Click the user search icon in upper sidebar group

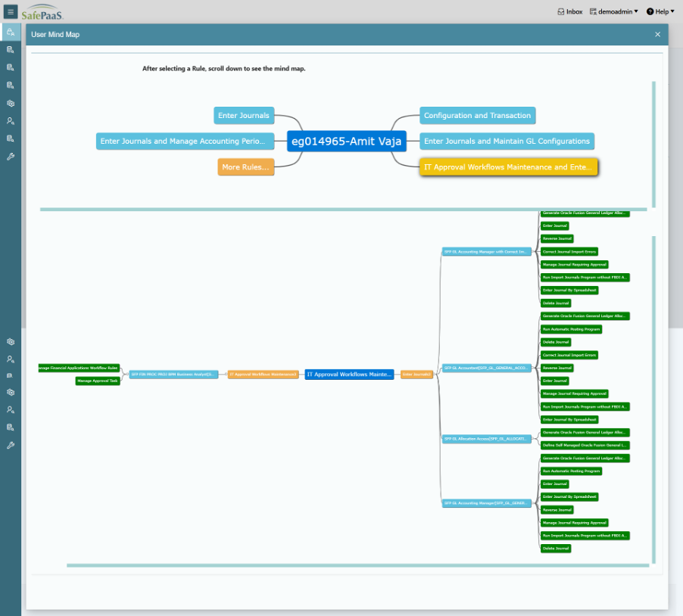pos(11,120)
